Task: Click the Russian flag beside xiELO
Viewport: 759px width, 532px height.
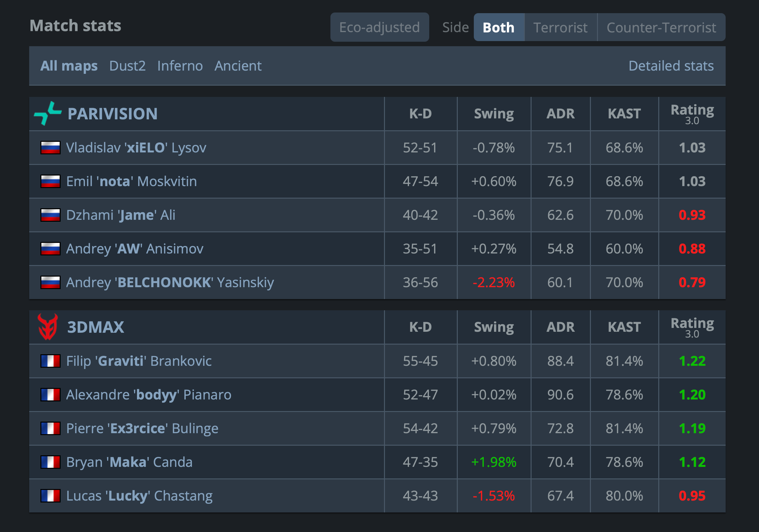Action: point(50,148)
